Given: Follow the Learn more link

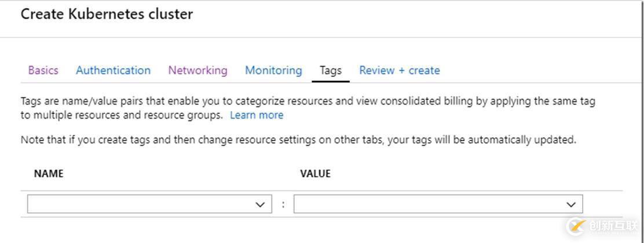Looking at the screenshot, I should point(257,115).
